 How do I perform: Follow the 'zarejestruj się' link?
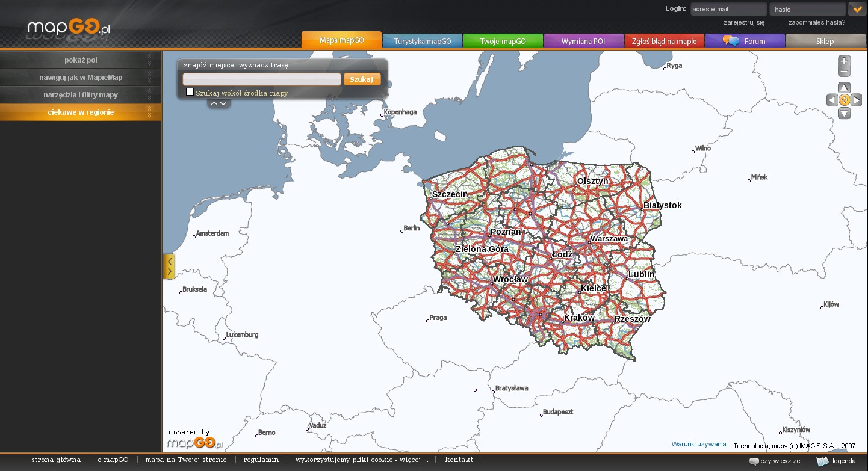[744, 22]
